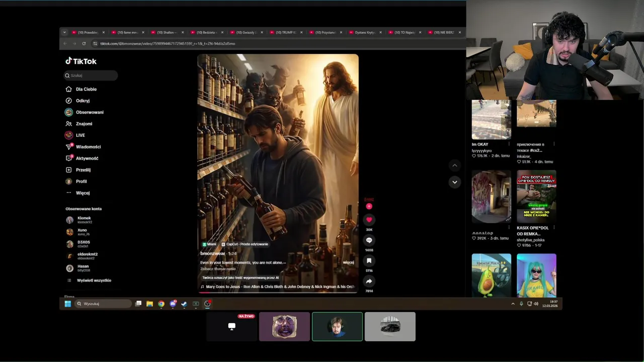Bookmark the video with save icon
The height and width of the screenshot is (362, 644).
[x=369, y=261]
